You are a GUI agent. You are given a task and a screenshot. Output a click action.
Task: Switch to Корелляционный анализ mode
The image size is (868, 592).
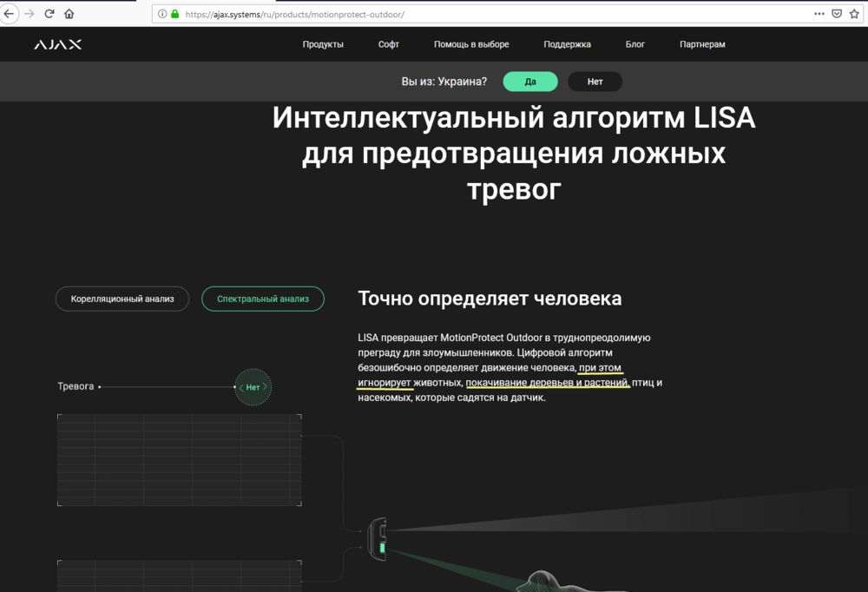click(x=122, y=299)
